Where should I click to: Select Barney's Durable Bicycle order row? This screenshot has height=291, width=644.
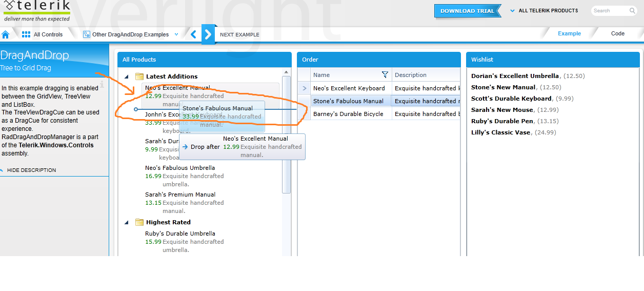379,114
